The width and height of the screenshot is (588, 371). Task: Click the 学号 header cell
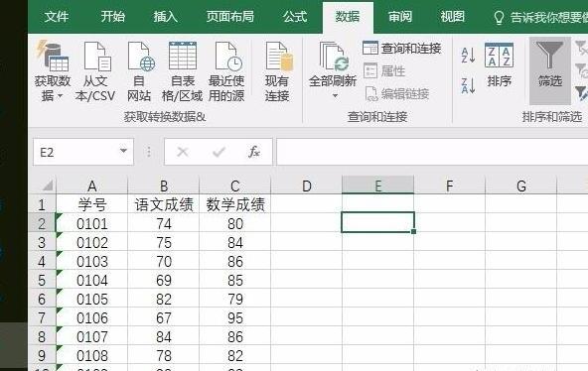(x=91, y=204)
